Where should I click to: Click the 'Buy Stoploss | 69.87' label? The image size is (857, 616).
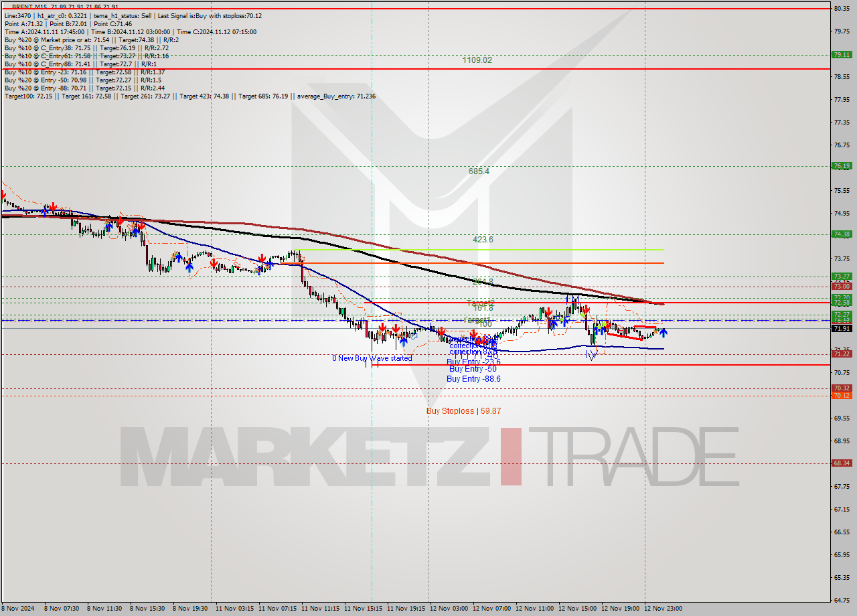click(x=463, y=411)
